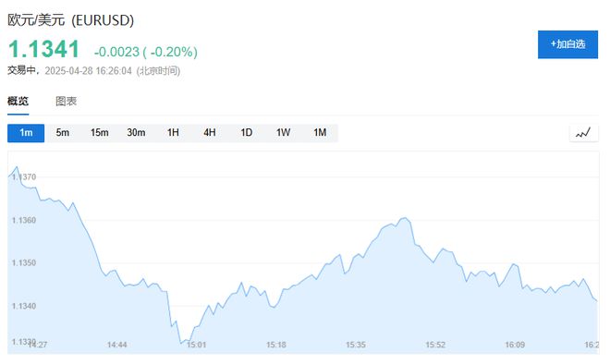Viewport: 610px width, 364px height.
Task: Click the 15:35 time axis label
Action: [x=356, y=345]
